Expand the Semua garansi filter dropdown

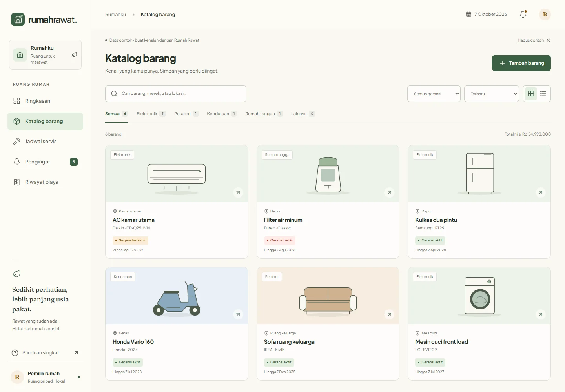[434, 94]
